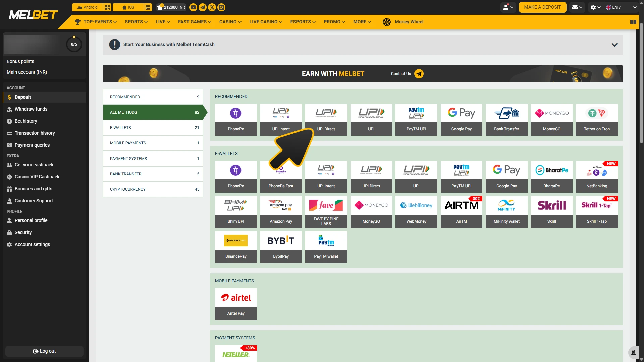Click the Telegram Contact Us icon

coord(419,74)
